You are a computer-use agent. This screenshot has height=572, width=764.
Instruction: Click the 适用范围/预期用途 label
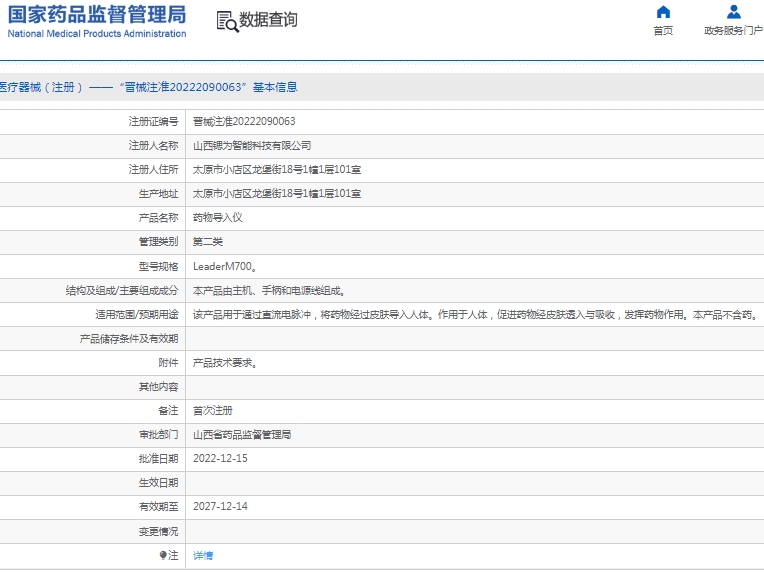click(x=137, y=315)
